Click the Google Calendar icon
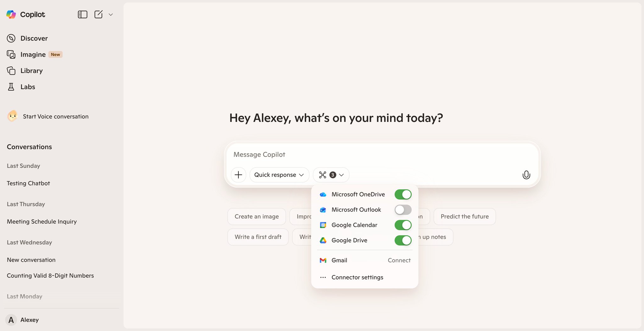This screenshot has height=331, width=644. click(323, 225)
